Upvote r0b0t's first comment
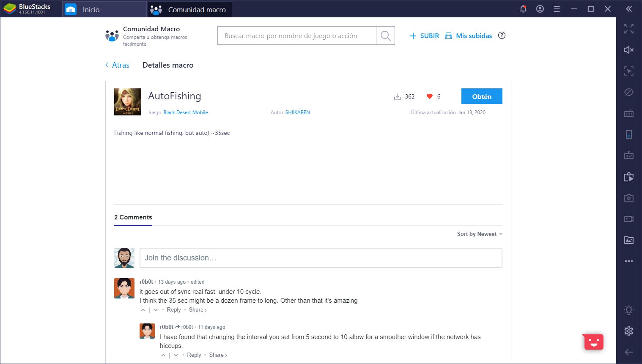Viewport: 642px width, 364px height. (143, 310)
